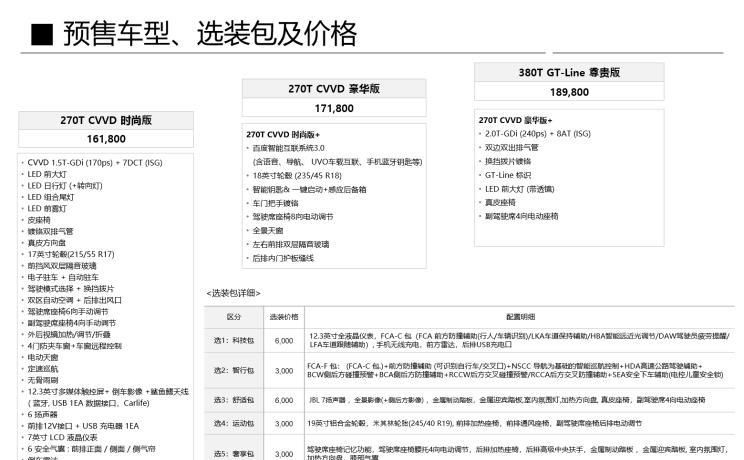Screen dimensions: 744x460
Task: Select '7英寸 LCD 液晶仪表' item
Action: coord(62,437)
